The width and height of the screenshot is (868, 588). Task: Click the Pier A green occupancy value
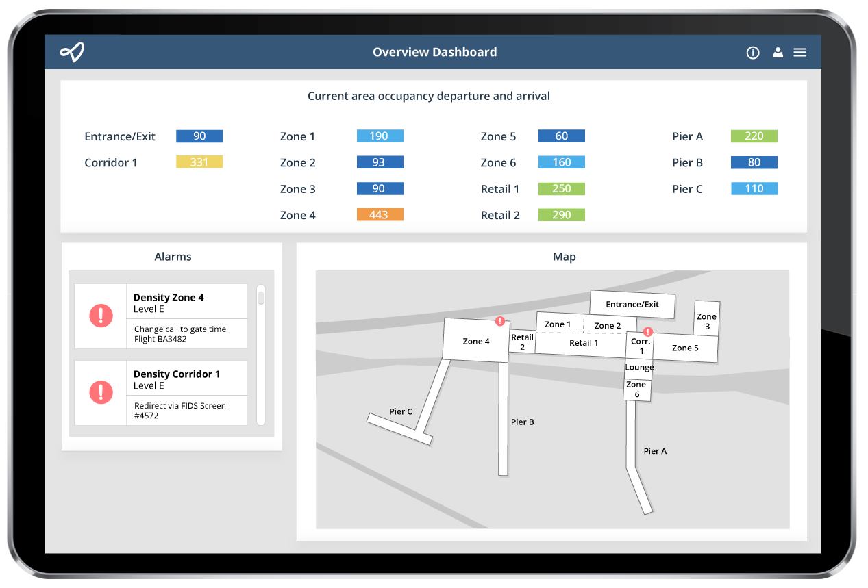[754, 136]
